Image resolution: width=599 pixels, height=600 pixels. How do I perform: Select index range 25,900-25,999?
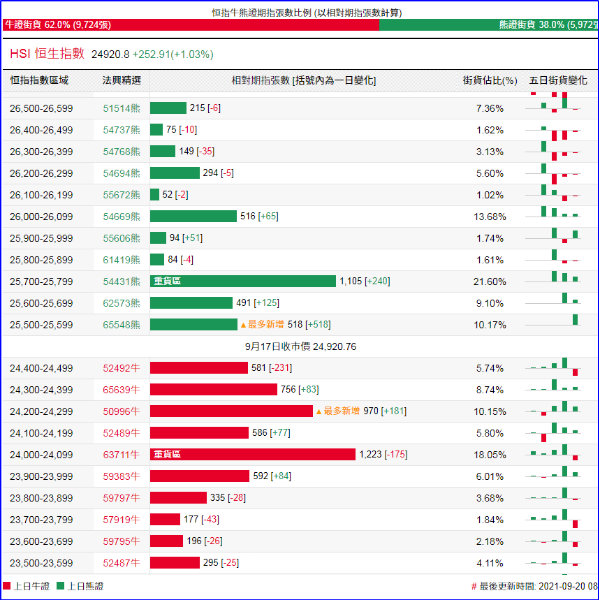coord(41,238)
